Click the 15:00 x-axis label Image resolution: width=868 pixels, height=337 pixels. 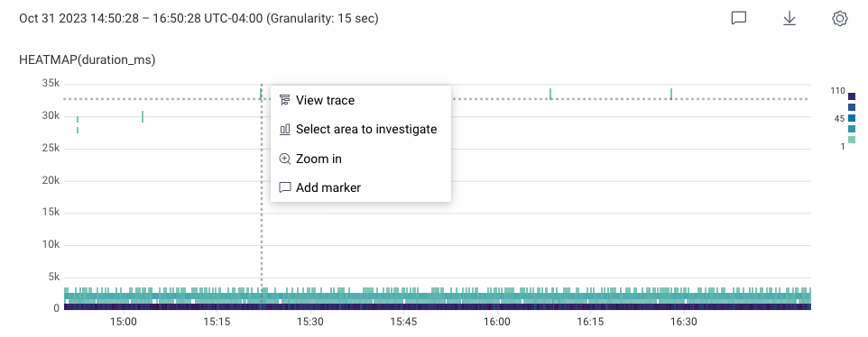click(x=124, y=321)
